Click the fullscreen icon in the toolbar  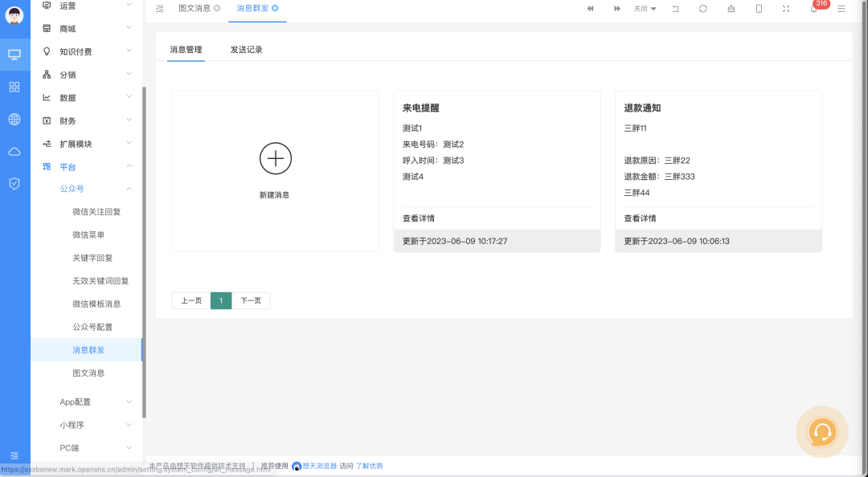tap(786, 8)
